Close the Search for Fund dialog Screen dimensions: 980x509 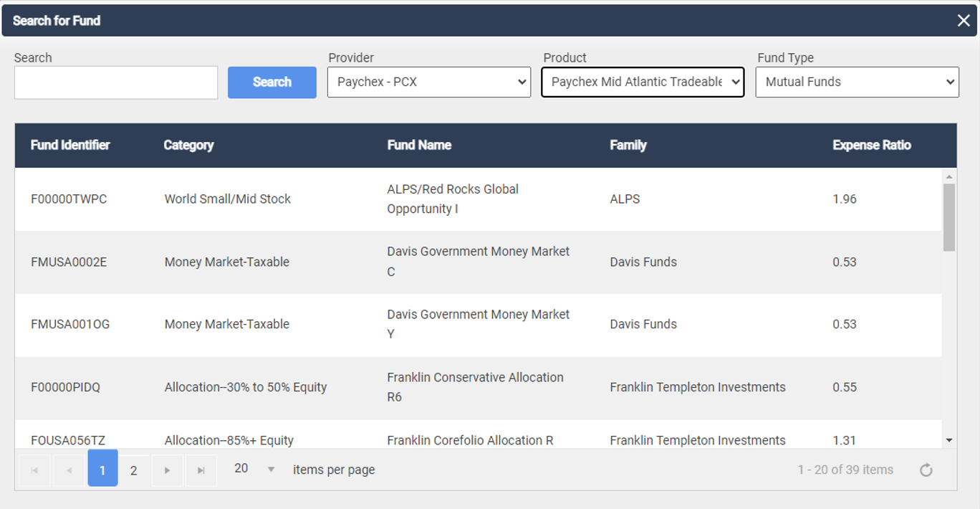pyautogui.click(x=964, y=21)
